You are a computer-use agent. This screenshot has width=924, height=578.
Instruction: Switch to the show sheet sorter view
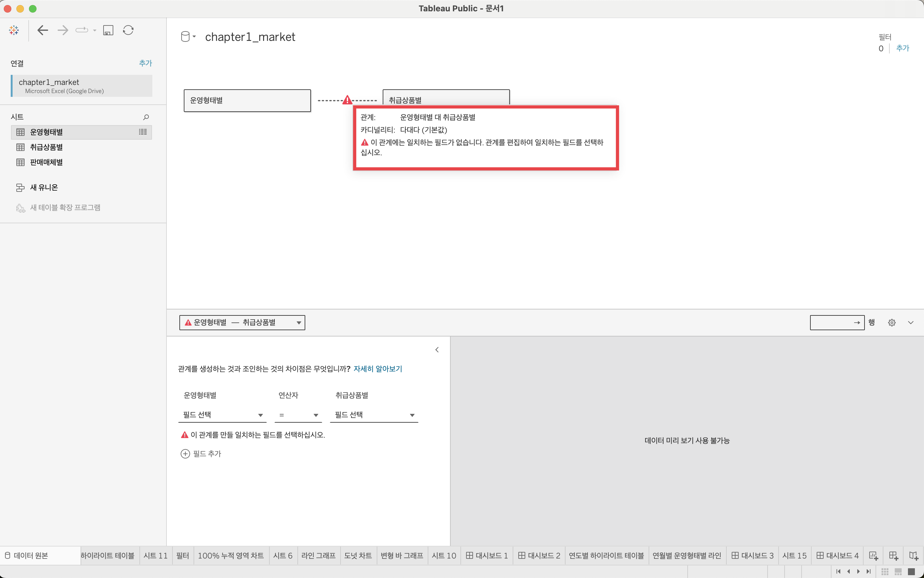pyautogui.click(x=885, y=571)
